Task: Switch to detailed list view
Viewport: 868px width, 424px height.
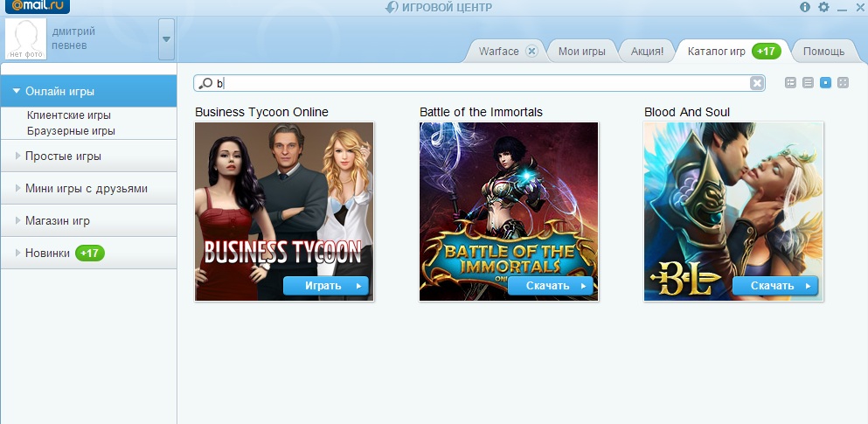Action: 790,83
